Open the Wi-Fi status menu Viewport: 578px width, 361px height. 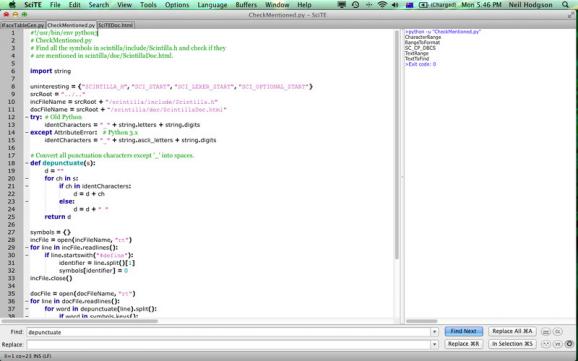[382, 5]
